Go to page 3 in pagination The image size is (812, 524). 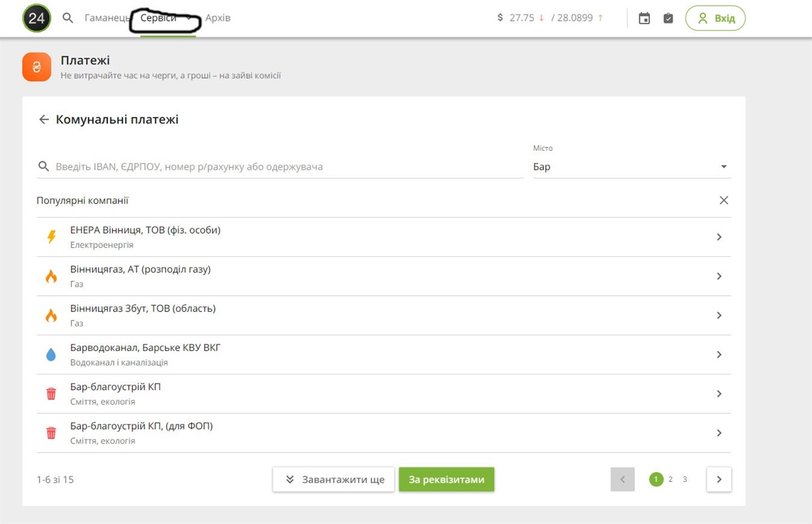(x=685, y=479)
